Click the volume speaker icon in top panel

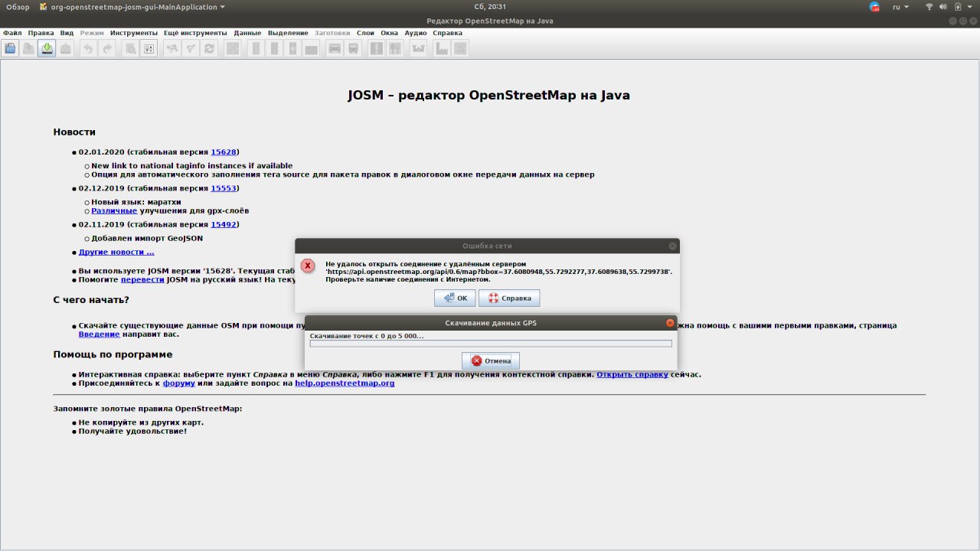tap(944, 7)
